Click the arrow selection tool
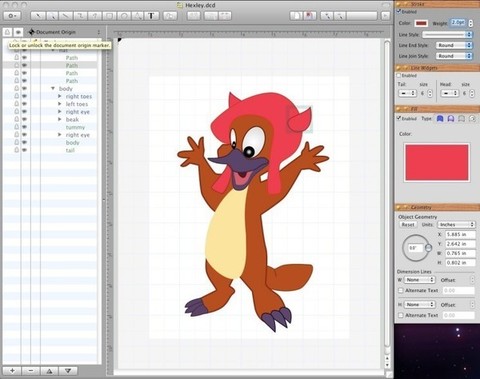The image size is (480, 379). pyautogui.click(x=38, y=16)
